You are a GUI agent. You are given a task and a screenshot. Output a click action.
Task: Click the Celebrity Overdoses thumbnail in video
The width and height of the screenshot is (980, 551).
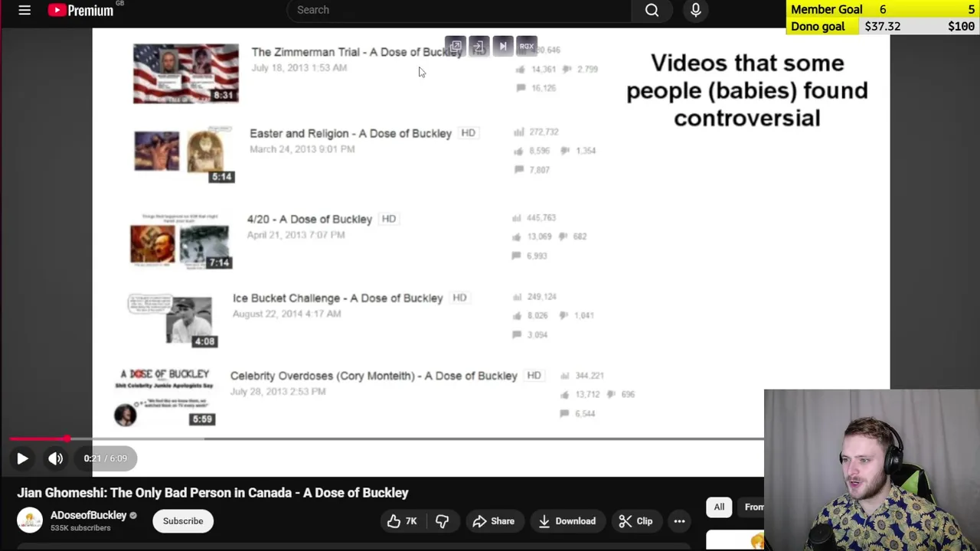pyautogui.click(x=165, y=397)
